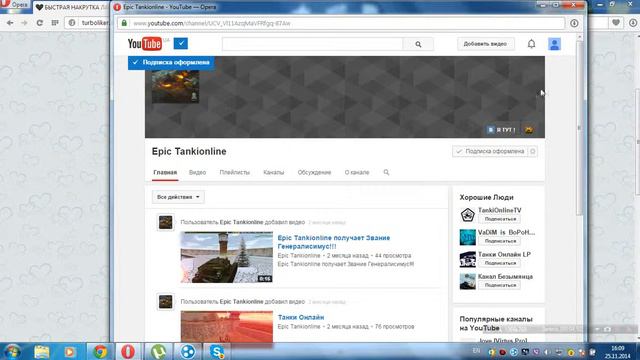The image size is (640, 360).
Task: Open the Каналы tab
Action: (x=273, y=172)
